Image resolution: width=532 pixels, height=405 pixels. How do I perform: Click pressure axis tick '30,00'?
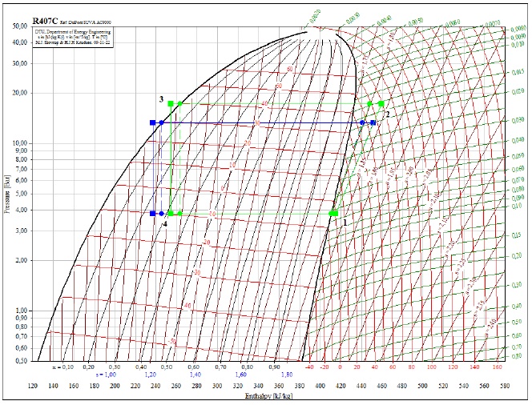click(20, 63)
